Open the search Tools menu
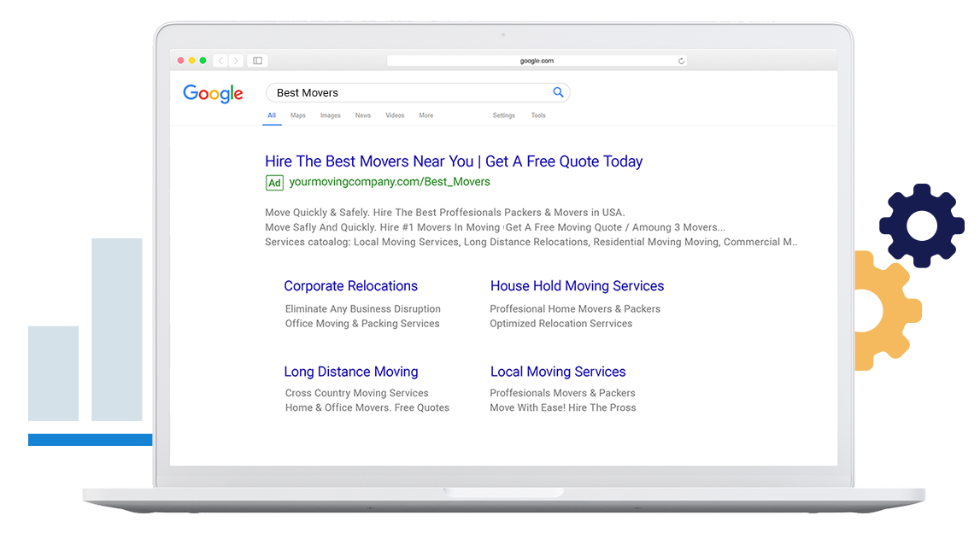This screenshot has height=545, width=980. click(x=538, y=115)
